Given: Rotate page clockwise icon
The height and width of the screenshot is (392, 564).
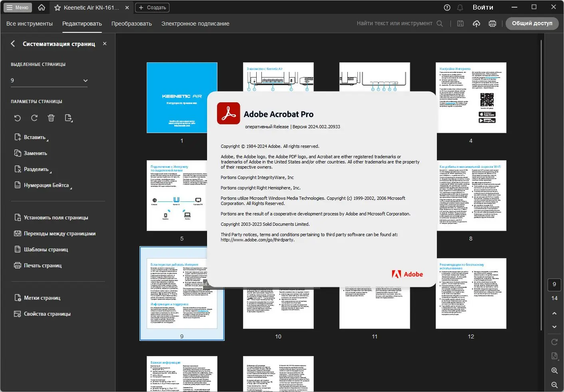Looking at the screenshot, I should coord(34,118).
